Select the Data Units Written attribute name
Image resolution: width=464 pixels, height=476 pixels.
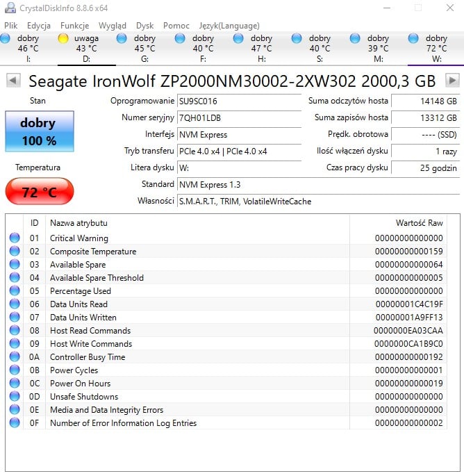coord(83,318)
